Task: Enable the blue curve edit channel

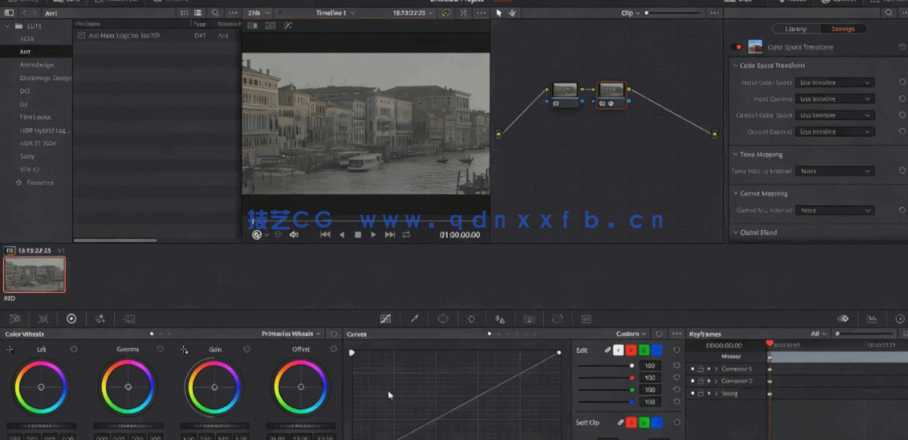Action: 656,350
